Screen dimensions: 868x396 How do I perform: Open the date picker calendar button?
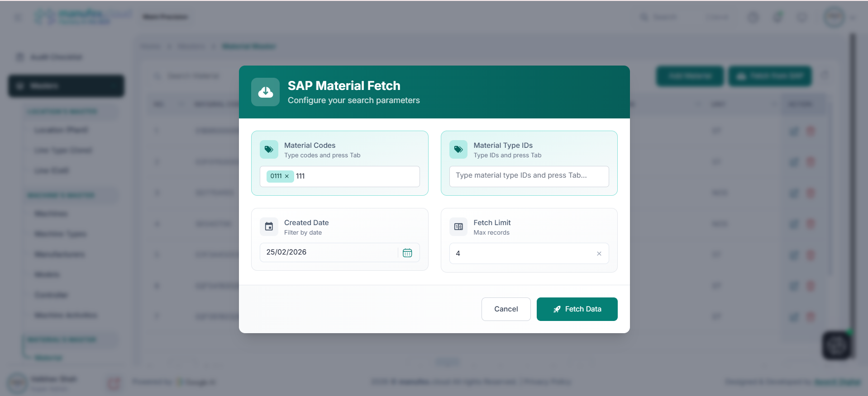407,253
